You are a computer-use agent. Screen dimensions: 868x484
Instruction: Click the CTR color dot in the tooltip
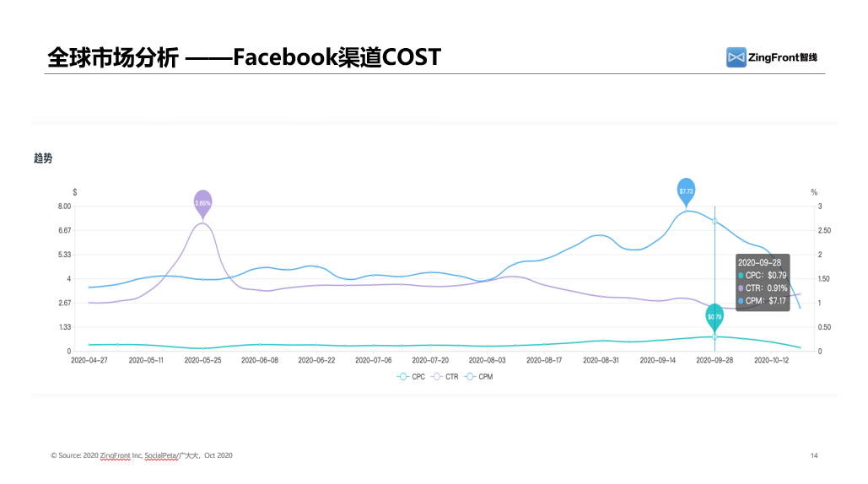point(741,288)
